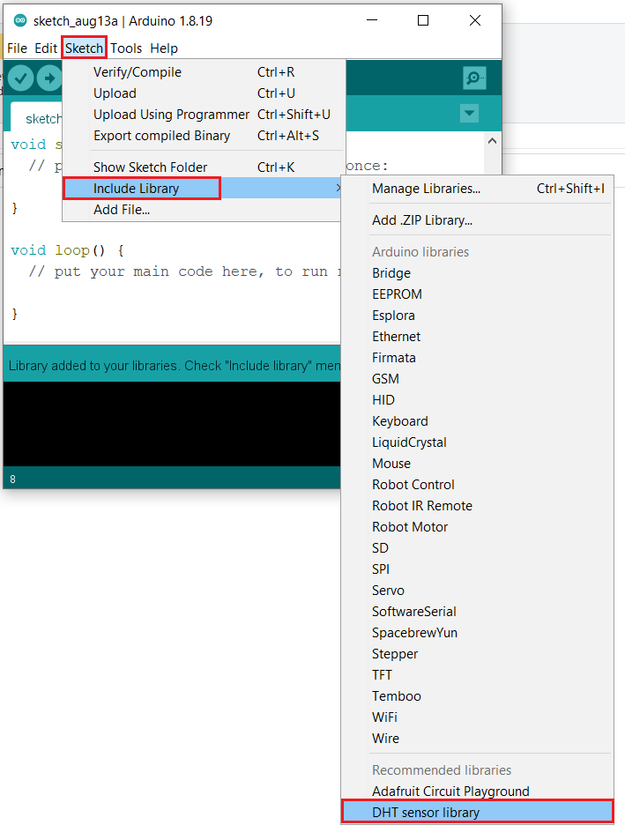Open the Help menu
This screenshot has width=625, height=840.
164,48
